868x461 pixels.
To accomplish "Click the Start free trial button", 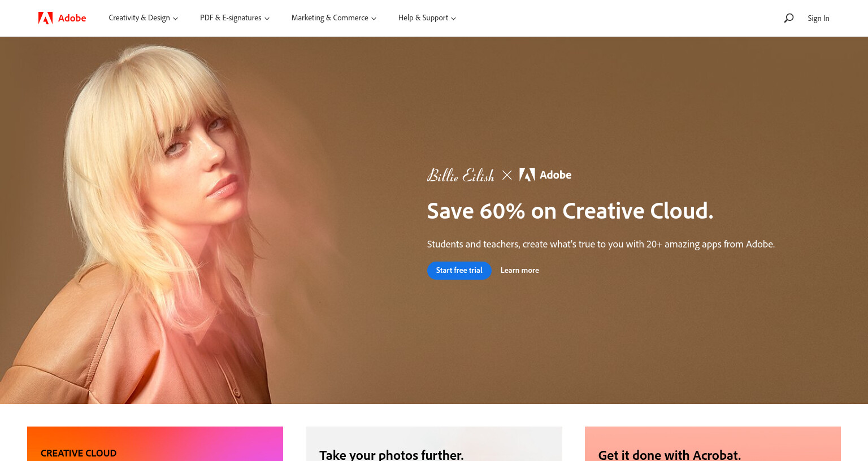I will coord(459,270).
